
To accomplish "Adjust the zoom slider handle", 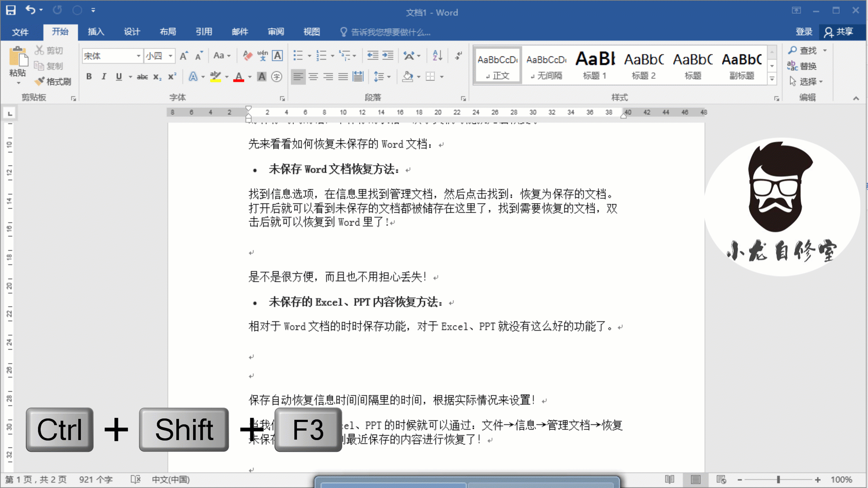I will [x=778, y=479].
